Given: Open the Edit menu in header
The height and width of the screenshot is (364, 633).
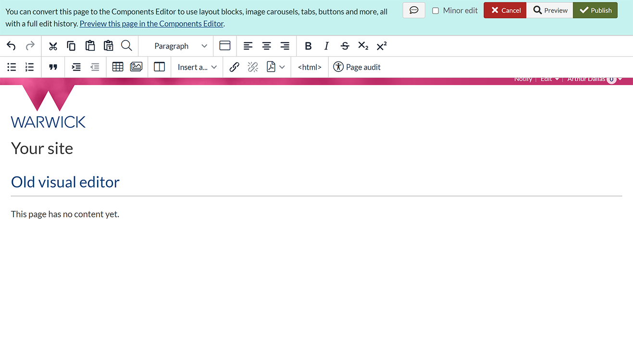Looking at the screenshot, I should 549,79.
